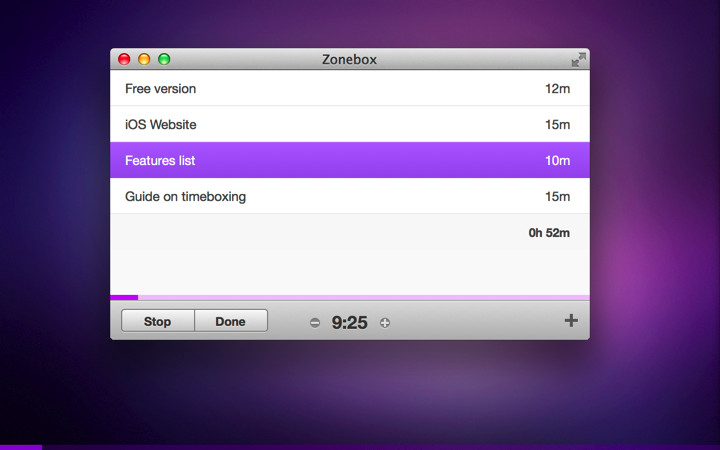
Task: Click the 9:25 countdown display
Action: (349, 322)
